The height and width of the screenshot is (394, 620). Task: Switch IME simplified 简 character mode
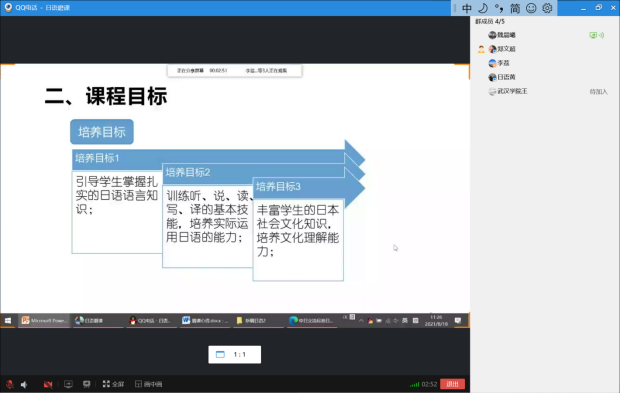pyautogui.click(x=515, y=8)
